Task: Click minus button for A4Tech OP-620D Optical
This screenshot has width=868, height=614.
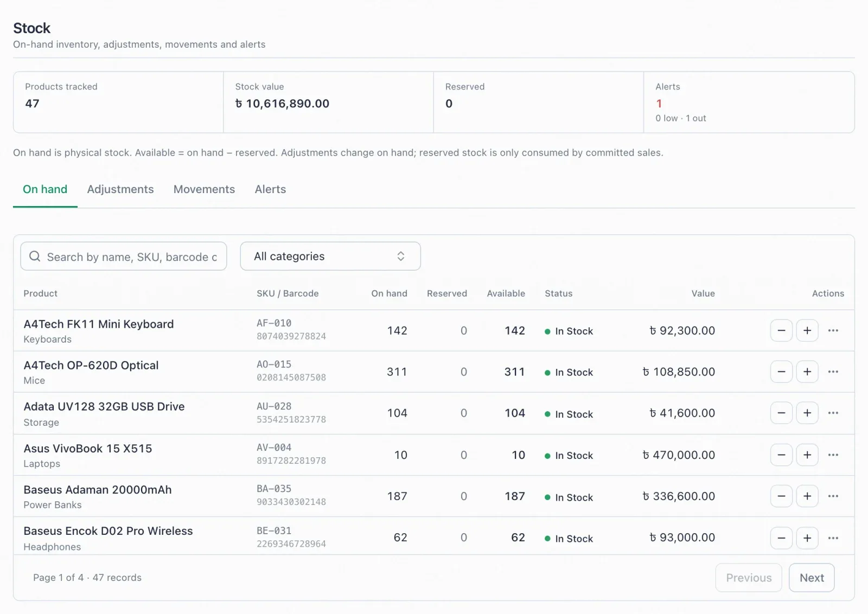Action: (781, 372)
